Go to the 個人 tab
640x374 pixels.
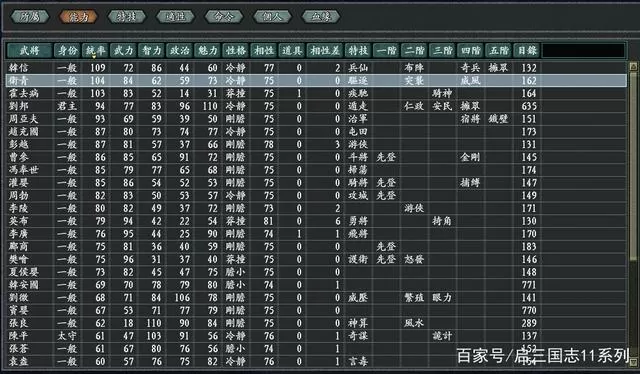272,17
